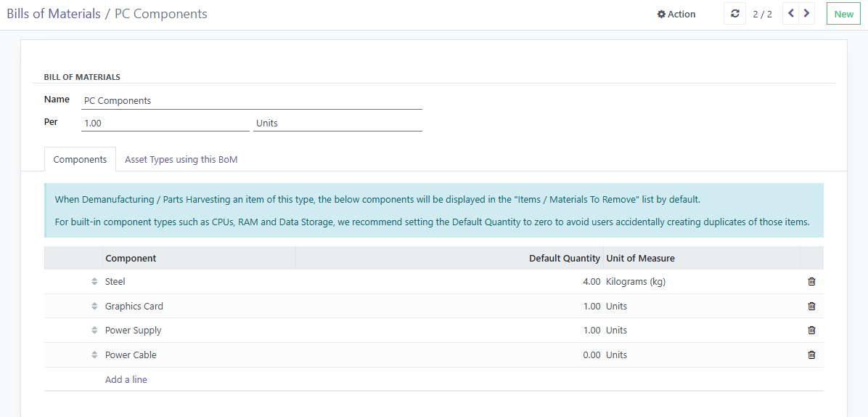Click the Power Supply sort handle
This screenshot has height=417, width=868.
(x=94, y=331)
